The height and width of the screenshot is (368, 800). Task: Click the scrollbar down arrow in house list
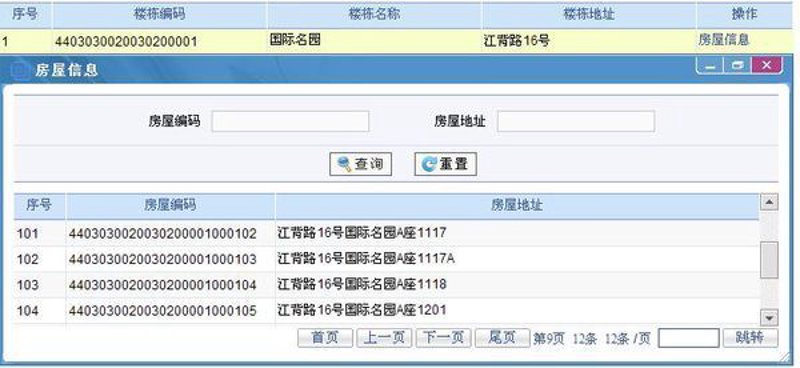[x=769, y=318]
